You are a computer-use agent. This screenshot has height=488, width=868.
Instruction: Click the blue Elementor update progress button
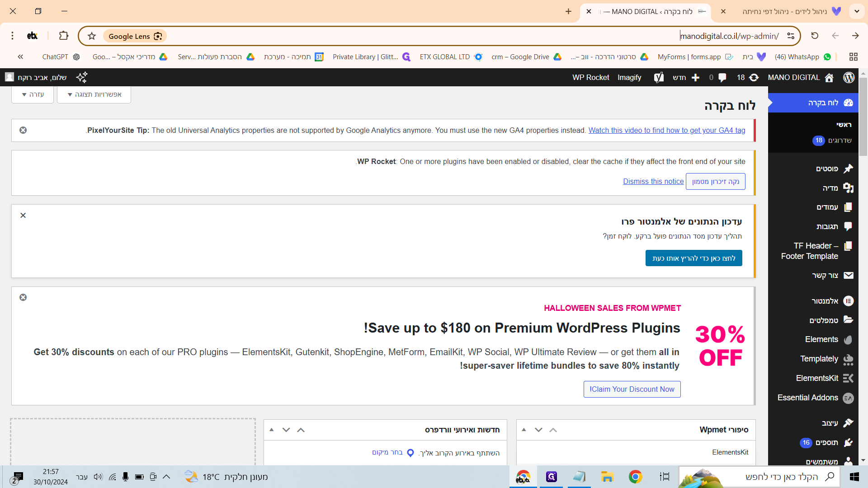pyautogui.click(x=693, y=258)
